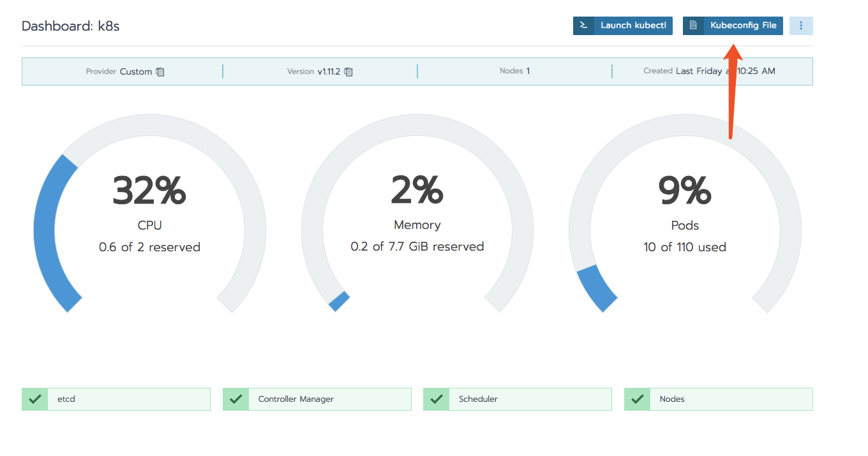Click the Nodes count value 1

[x=528, y=71]
